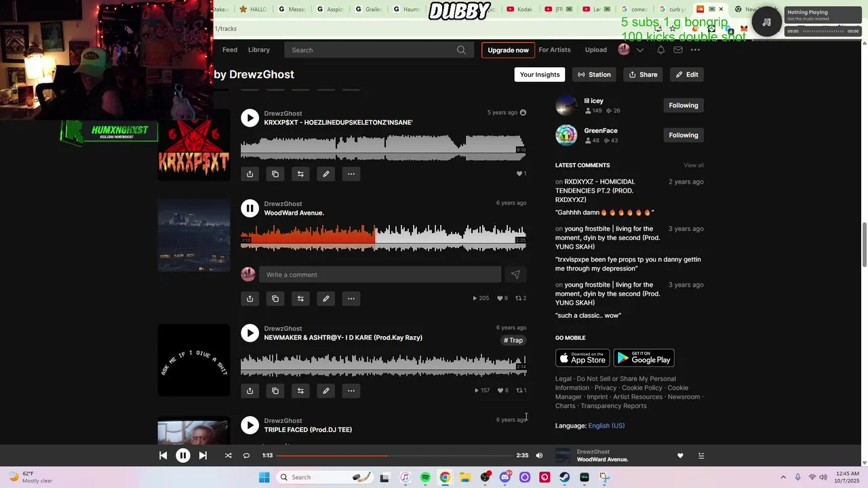Edit WoodWard Avenue track with pencil icon
Screen dimensions: 868x488
[325, 298]
